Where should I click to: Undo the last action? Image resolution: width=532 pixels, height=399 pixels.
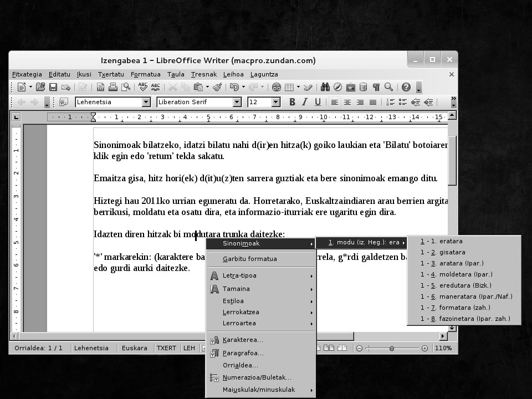coord(234,87)
